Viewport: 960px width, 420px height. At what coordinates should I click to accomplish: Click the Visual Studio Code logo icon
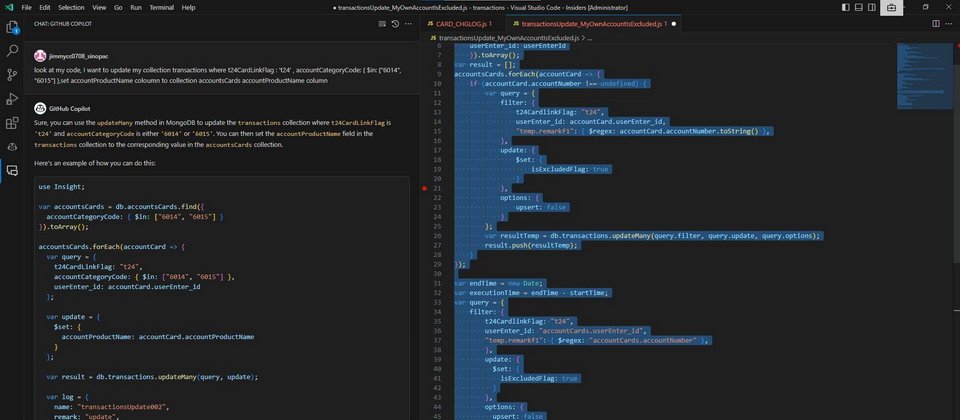tap(8, 7)
